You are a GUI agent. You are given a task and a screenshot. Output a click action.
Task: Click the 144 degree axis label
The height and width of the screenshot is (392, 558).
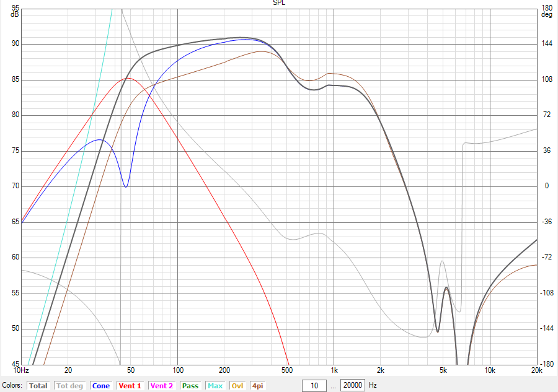click(547, 43)
